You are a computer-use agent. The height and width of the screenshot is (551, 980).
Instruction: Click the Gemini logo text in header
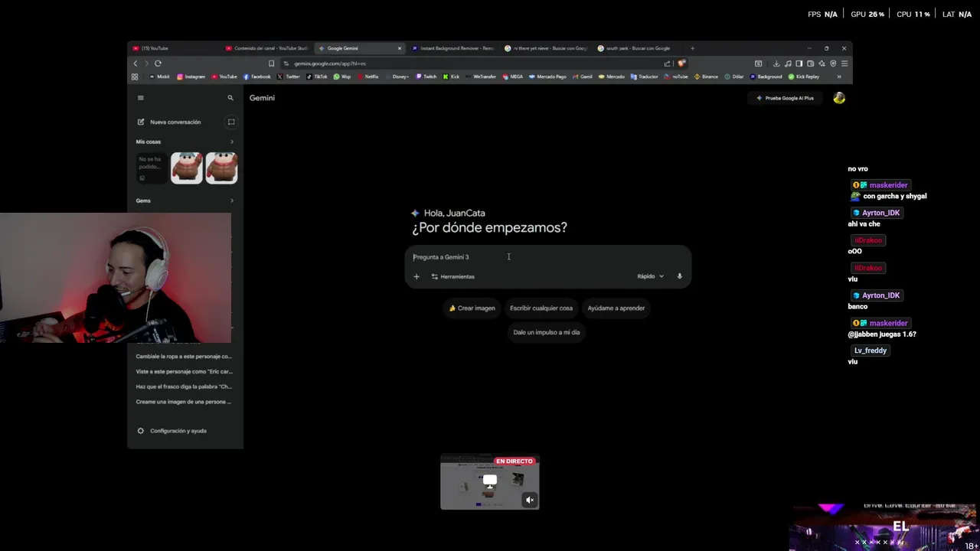tap(262, 98)
